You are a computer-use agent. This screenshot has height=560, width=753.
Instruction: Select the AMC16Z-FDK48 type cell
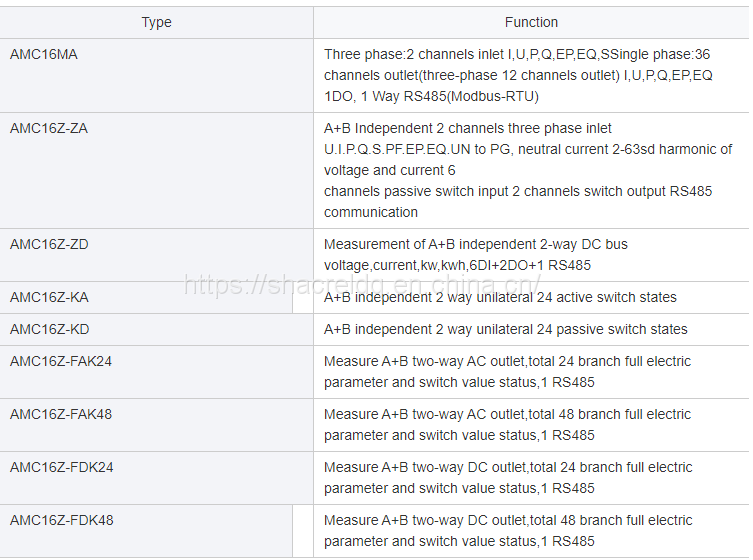tap(61, 520)
